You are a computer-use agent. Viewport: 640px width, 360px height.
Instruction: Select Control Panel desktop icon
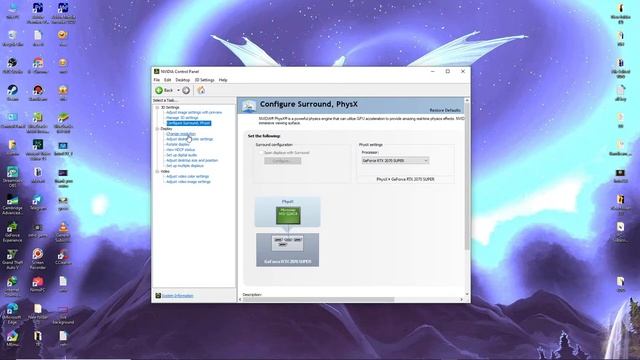click(x=12, y=120)
